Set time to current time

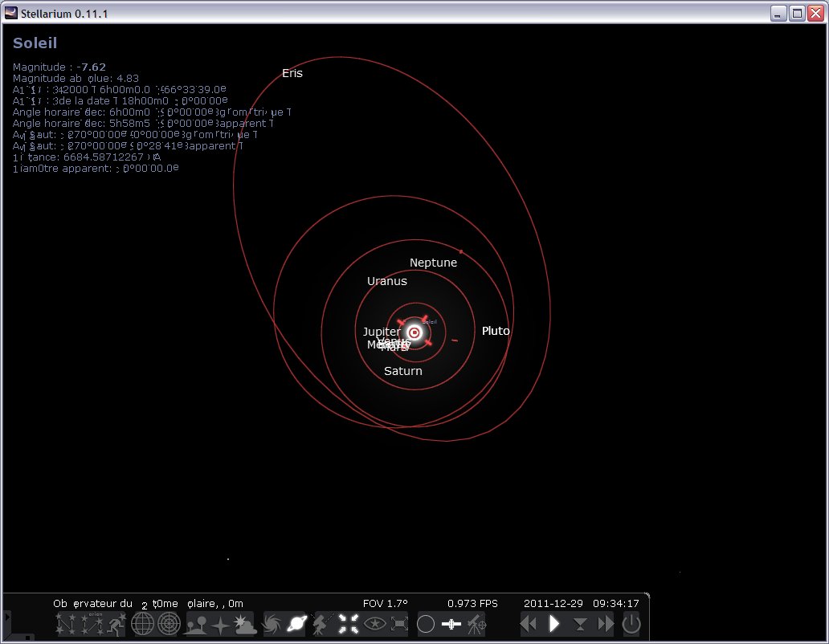coord(580,623)
